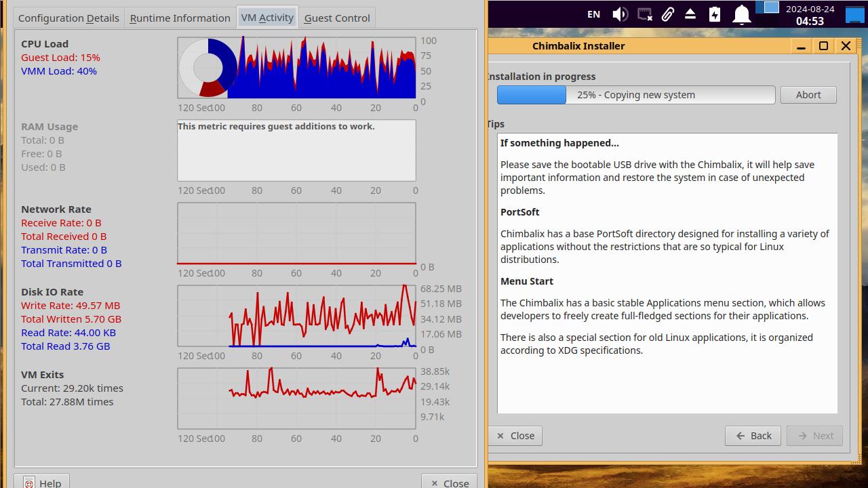
Task: Open the battery power indicator
Action: tap(715, 14)
